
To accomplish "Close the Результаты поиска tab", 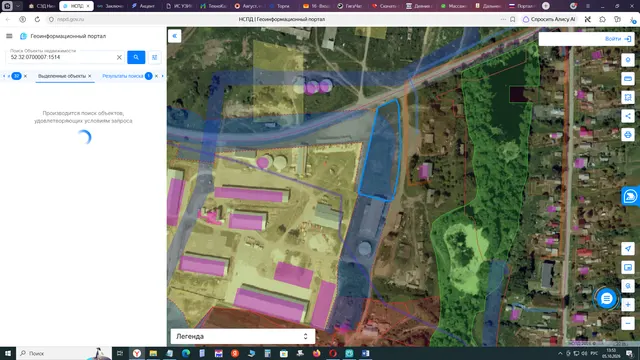I will point(156,76).
